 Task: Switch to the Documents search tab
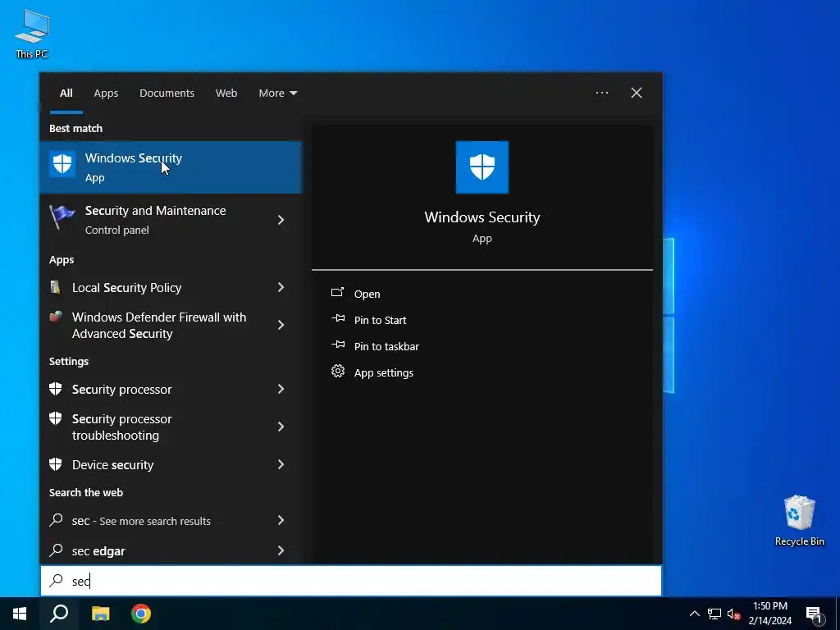[167, 94]
